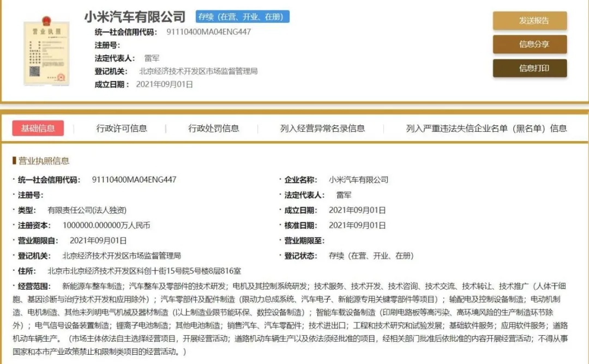The height and width of the screenshot is (364, 589).
Task: Click the 经营范围 label
Action: [x=34, y=286]
